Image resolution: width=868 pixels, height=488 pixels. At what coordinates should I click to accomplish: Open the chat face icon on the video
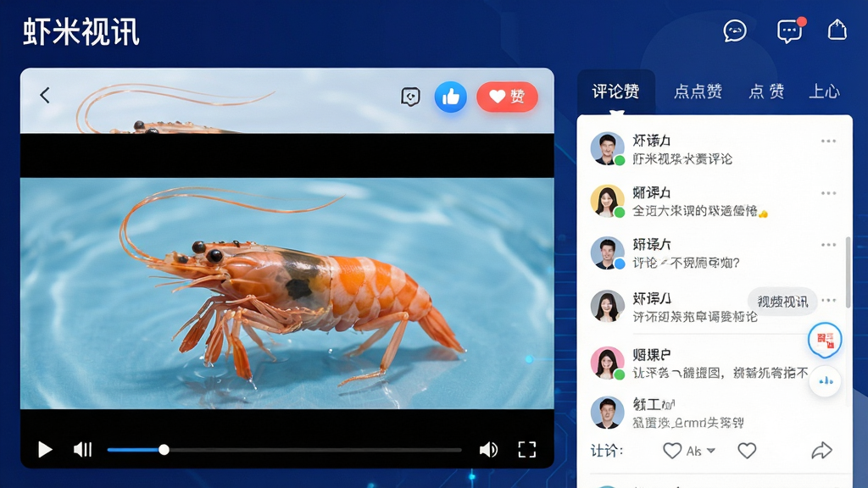(410, 97)
